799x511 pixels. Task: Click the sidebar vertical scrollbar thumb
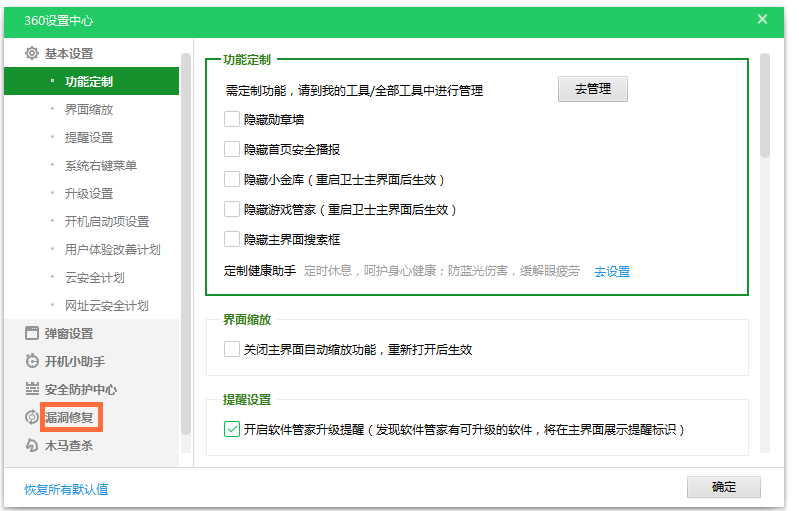point(186,244)
